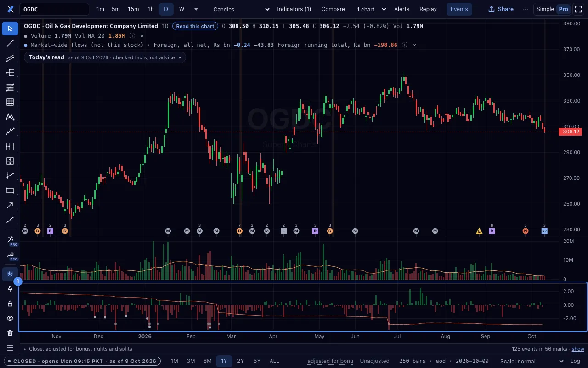Click the L event marker near April
The width and height of the screenshot is (588, 368).
click(x=283, y=231)
